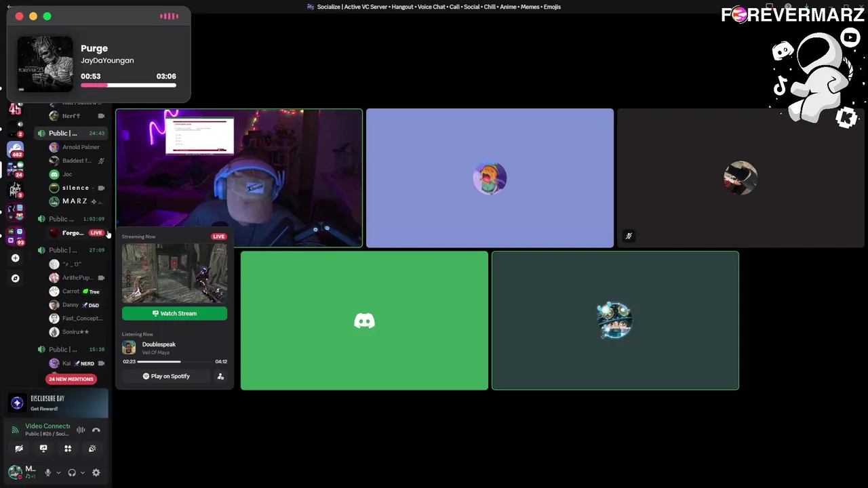Viewport: 868px width, 488px height.
Task: Click user Kai with NERD tag
Action: (77, 363)
